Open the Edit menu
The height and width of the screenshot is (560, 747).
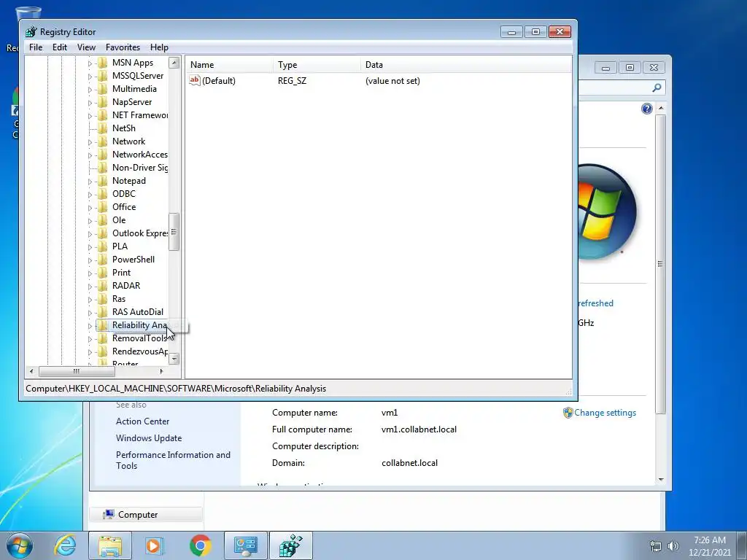60,47
